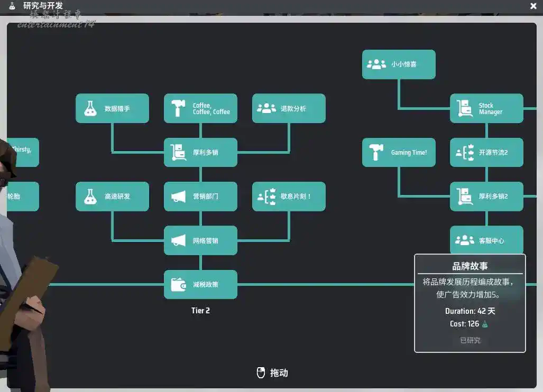Select the partially visible 轮胎 node
The image size is (543, 392).
(22, 197)
